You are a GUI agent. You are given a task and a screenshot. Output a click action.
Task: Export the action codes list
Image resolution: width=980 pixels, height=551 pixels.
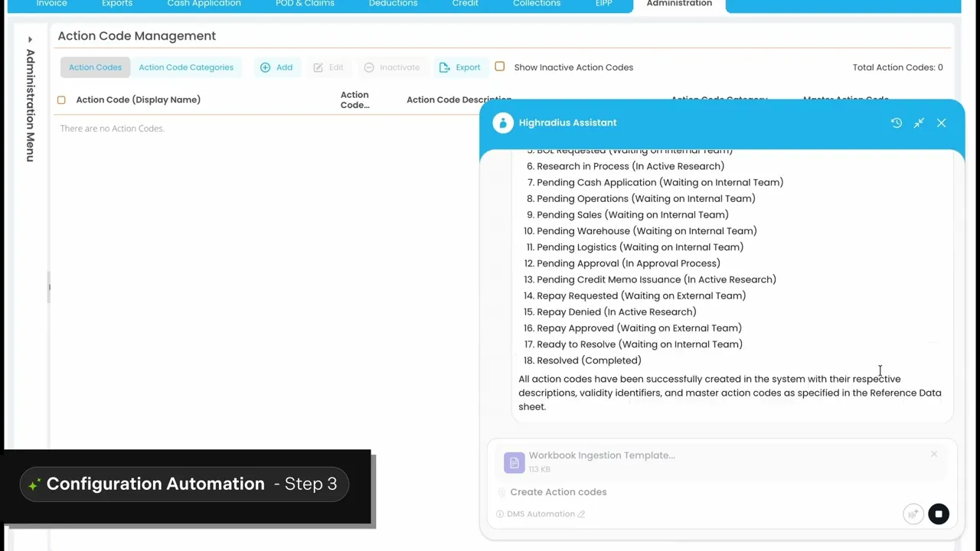[x=460, y=67]
